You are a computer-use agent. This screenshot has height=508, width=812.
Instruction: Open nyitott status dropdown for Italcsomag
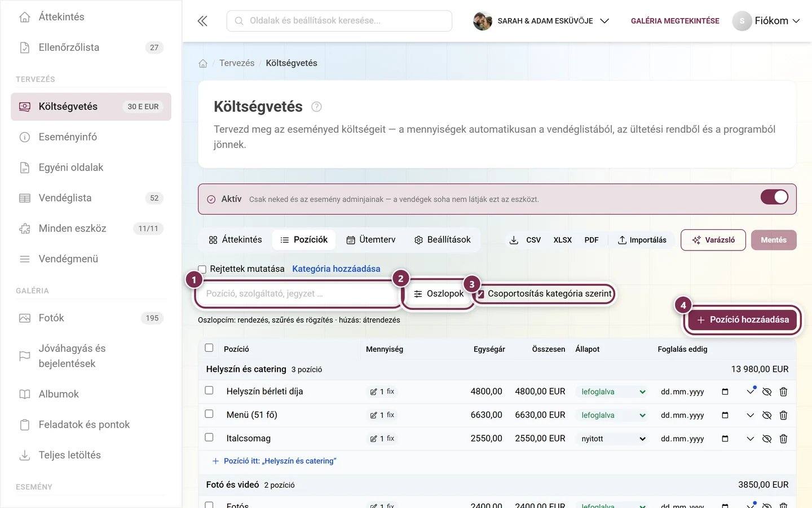tap(613, 439)
